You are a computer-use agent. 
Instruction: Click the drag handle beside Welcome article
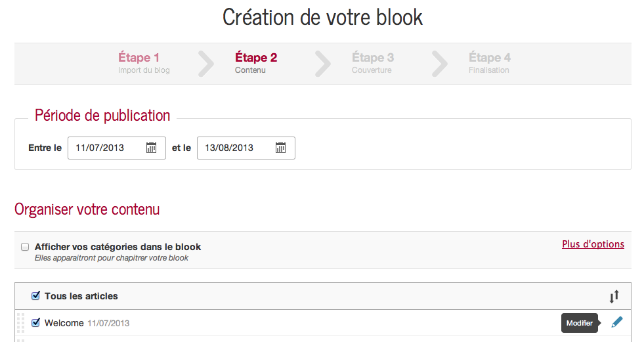[x=20, y=323]
